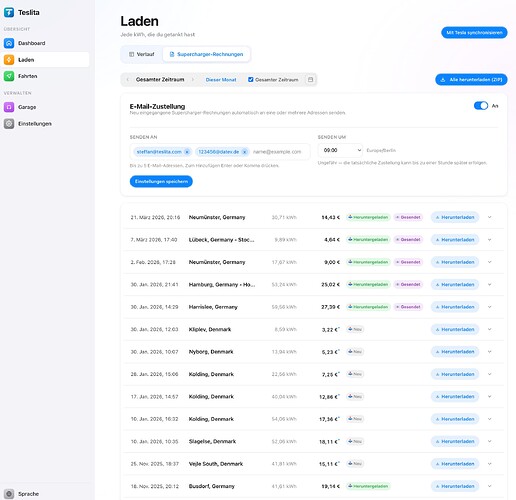Click Alle herunterladen (ZIP) button
This screenshot has width=516, height=500.
[471, 80]
